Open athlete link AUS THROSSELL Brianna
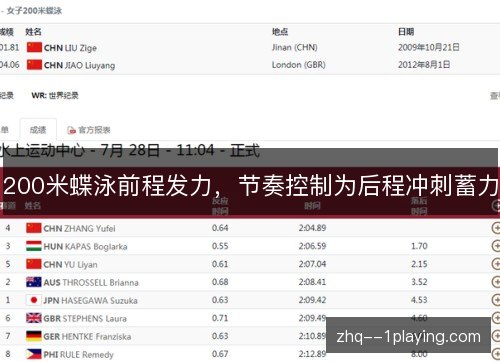The width and height of the screenshot is (500, 362). click(91, 283)
